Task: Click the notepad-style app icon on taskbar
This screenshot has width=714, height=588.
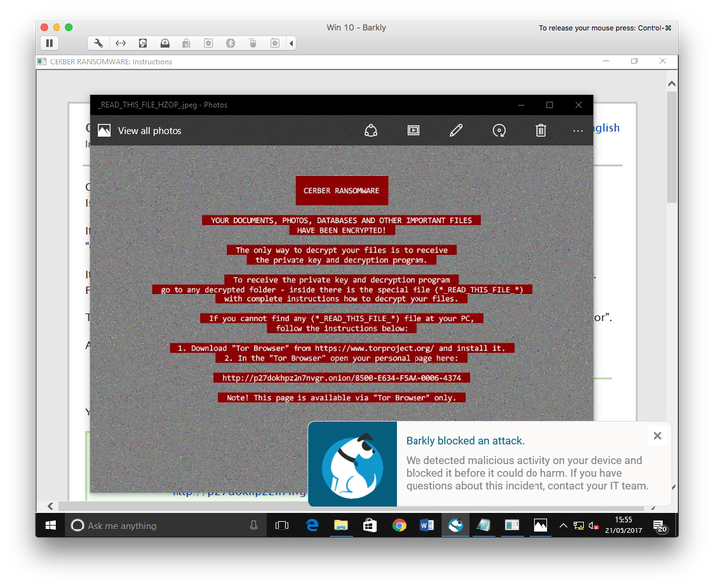Action: (484, 526)
